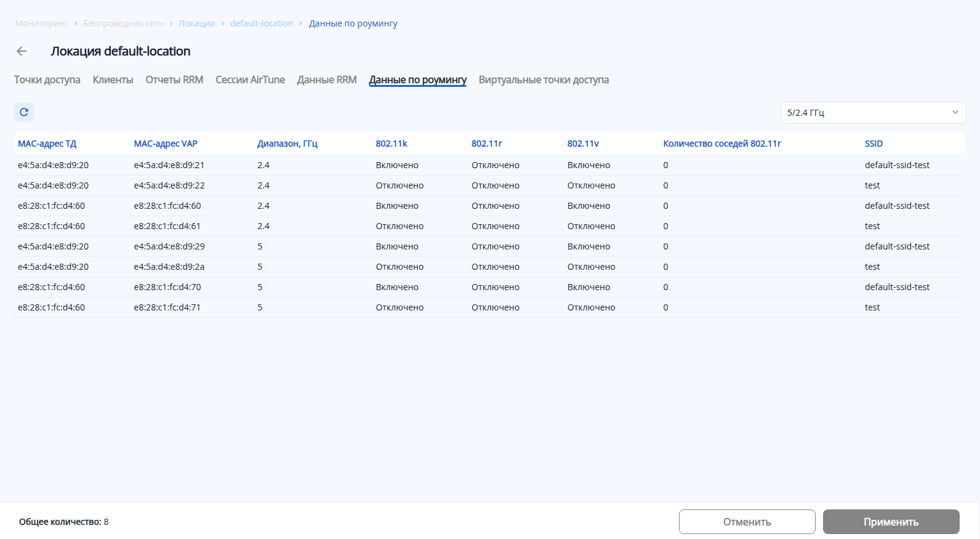Switch to Виртуальные точки доступа tab
Viewport: 980px width, 539px height.
click(544, 80)
